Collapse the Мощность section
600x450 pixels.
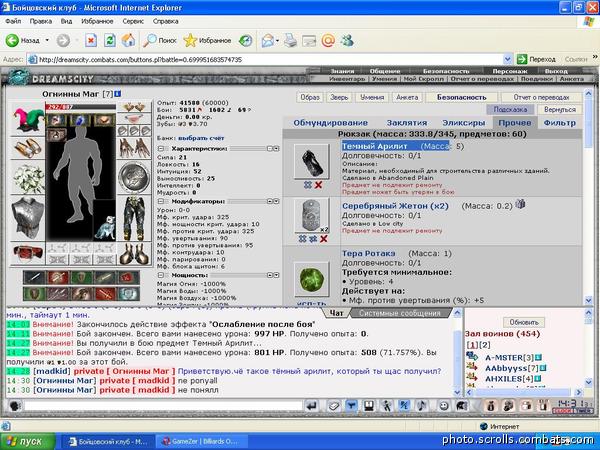point(161,275)
